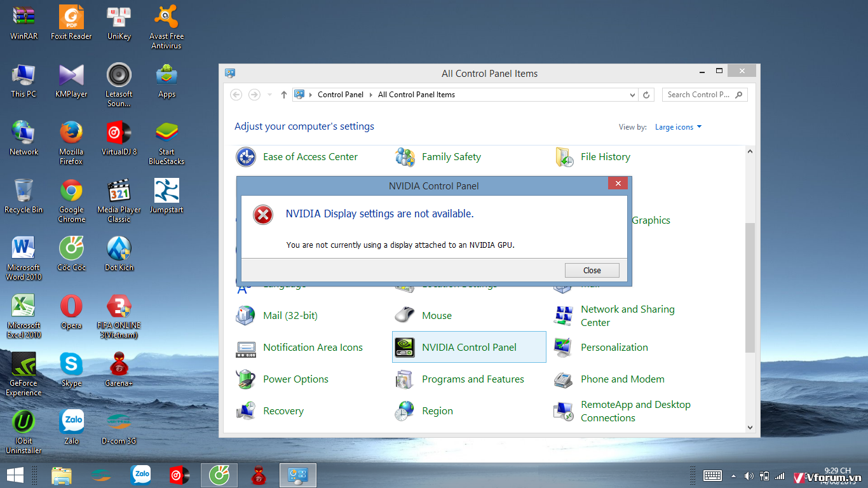This screenshot has width=868, height=488.
Task: Select the Dot Kich desktop icon
Action: pyautogui.click(x=119, y=254)
